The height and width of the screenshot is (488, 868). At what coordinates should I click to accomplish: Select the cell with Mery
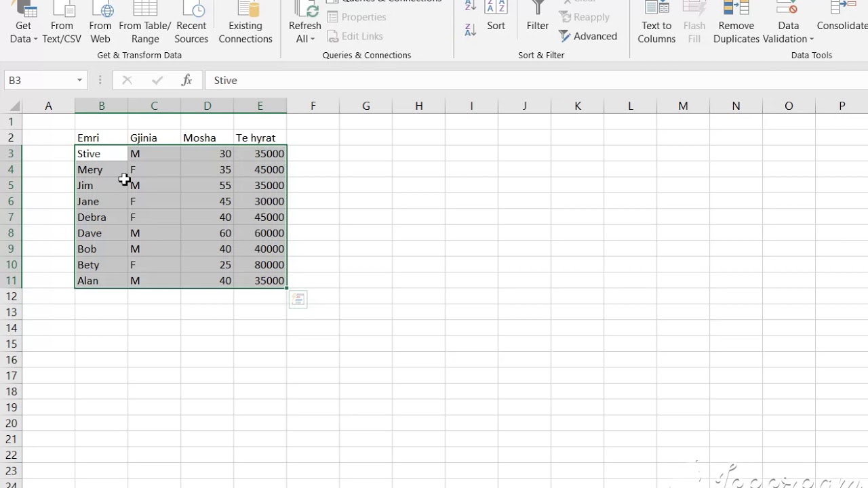(x=101, y=169)
